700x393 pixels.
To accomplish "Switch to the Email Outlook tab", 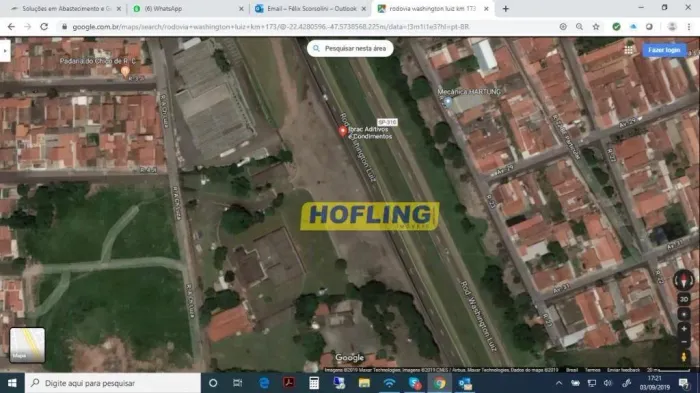I will (310, 8).
